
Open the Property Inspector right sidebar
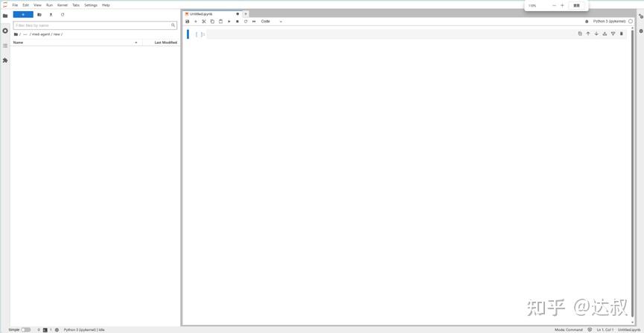coord(640,16)
